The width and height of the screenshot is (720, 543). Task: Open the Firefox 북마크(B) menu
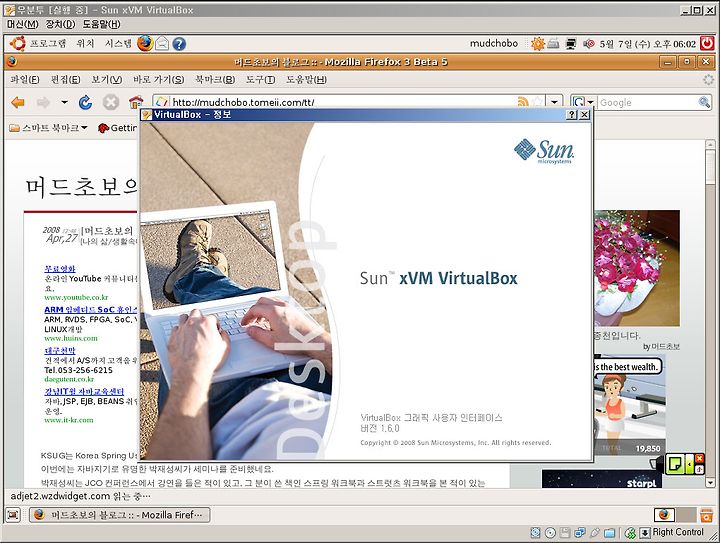215,79
